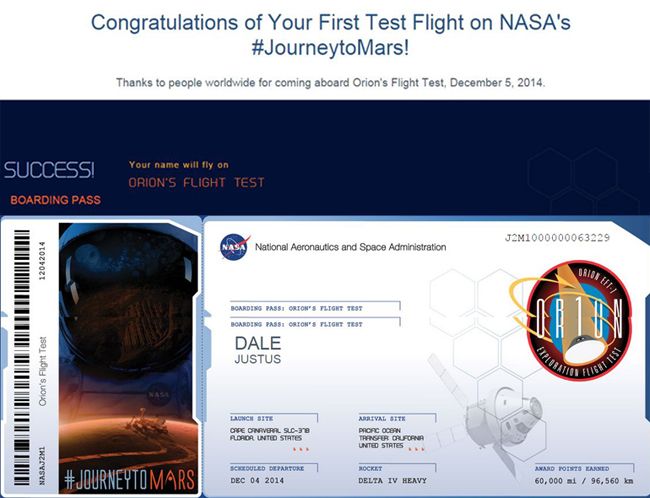Click the #JourneyToMars logo on the stub
Screen dimensions: 650x498
tap(129, 480)
